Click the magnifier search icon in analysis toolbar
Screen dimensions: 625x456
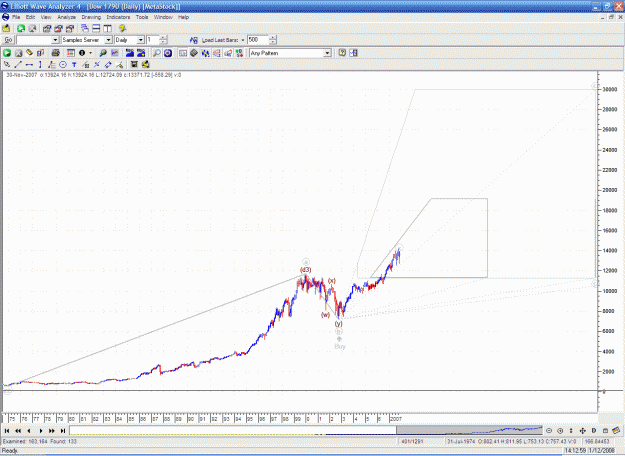[157, 53]
